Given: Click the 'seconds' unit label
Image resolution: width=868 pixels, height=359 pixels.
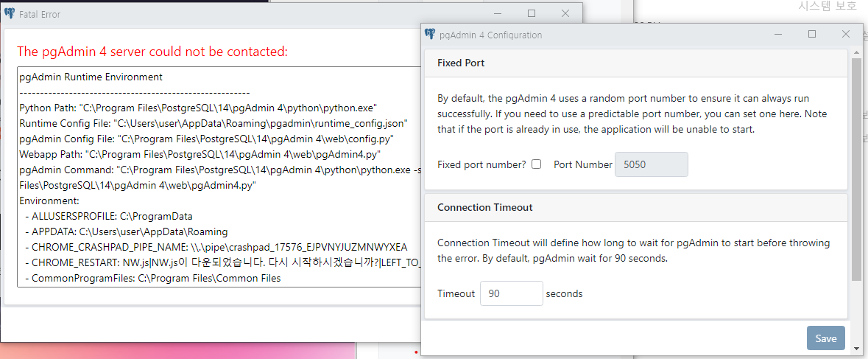Looking at the screenshot, I should click(x=564, y=293).
